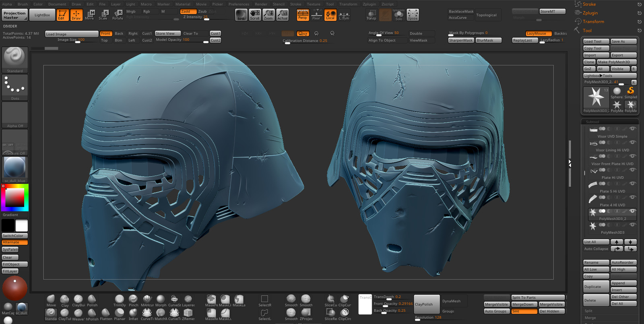644x324 pixels.
Task: Click the Actual size icon
Action: (x=283, y=15)
